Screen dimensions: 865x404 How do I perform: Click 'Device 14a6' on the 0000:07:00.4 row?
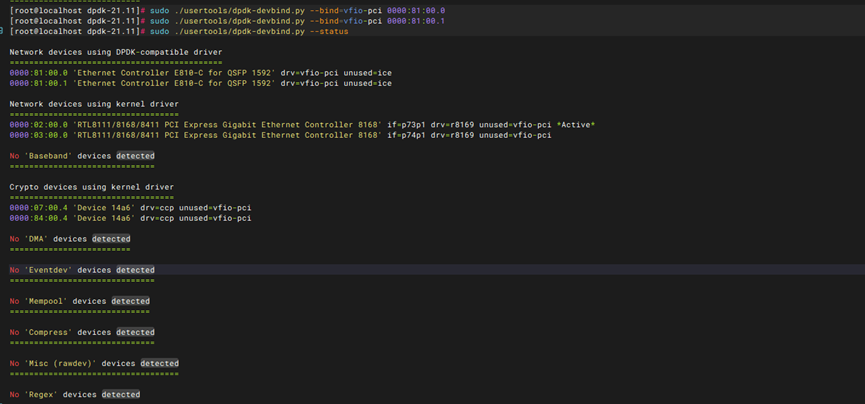104,208
